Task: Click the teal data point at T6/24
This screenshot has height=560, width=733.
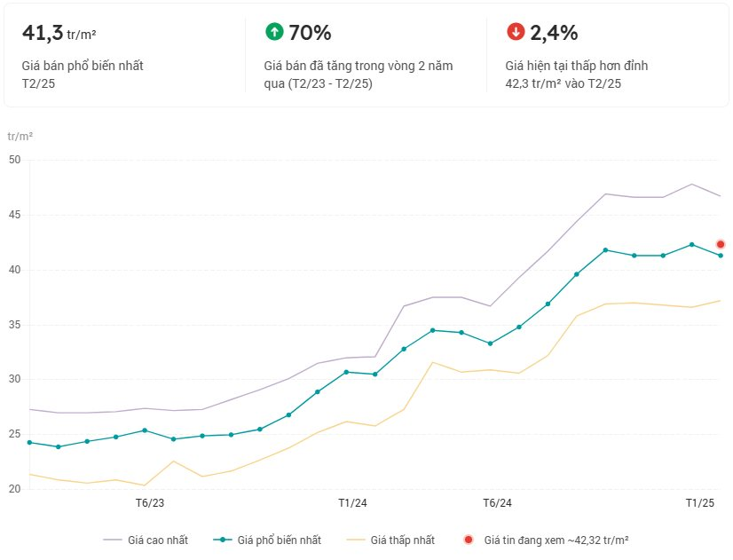Action: [x=490, y=343]
